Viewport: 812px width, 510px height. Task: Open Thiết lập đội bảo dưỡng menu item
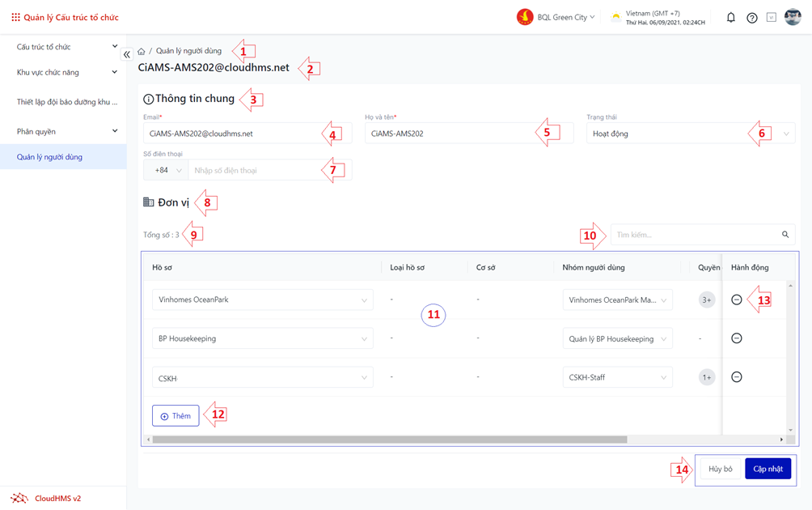[x=66, y=102]
